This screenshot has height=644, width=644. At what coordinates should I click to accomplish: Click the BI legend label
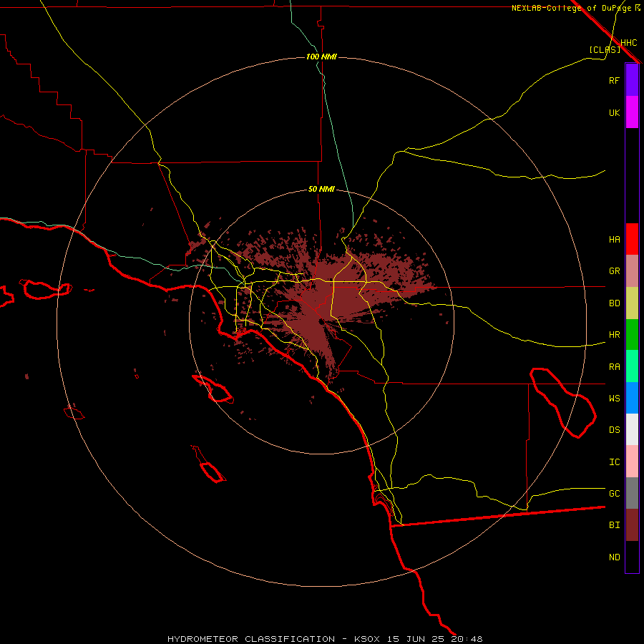614,525
